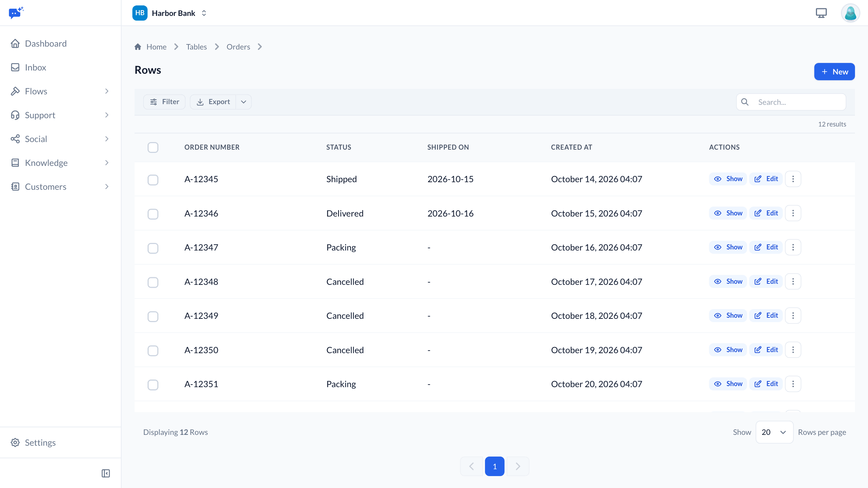Edit order A-12346
Viewport: 868px width, 488px height.
click(766, 213)
